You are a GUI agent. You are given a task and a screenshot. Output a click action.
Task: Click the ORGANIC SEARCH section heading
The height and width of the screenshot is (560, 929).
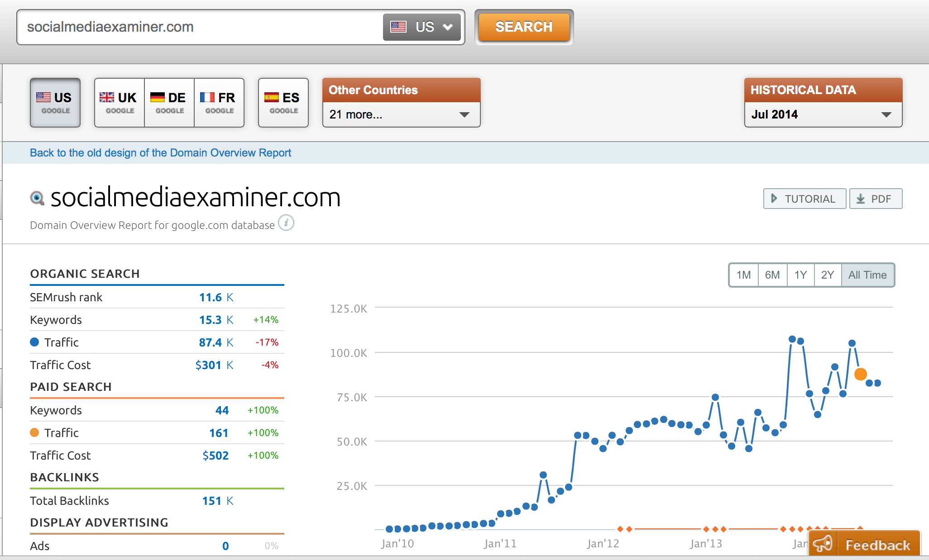85,274
